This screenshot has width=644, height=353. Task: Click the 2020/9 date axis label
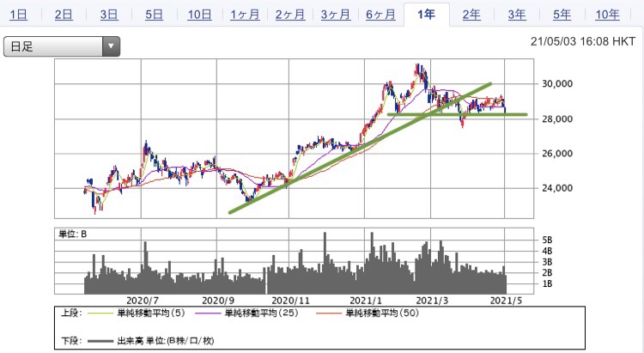(218, 301)
